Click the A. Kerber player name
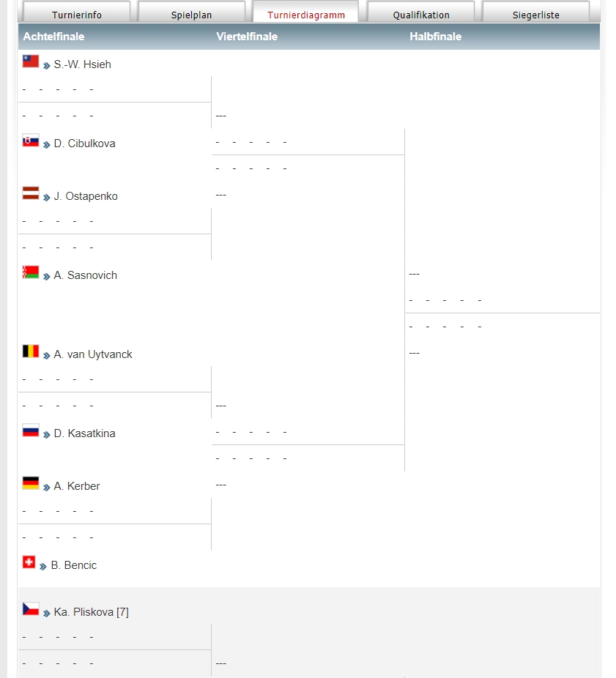616x678 pixels. point(76,486)
